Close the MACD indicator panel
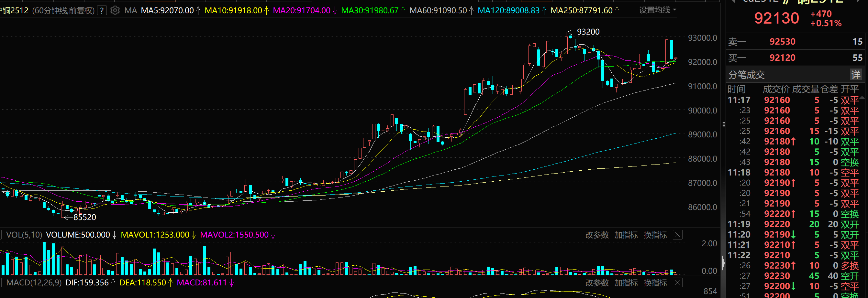This screenshot has height=298, width=868. [678, 282]
